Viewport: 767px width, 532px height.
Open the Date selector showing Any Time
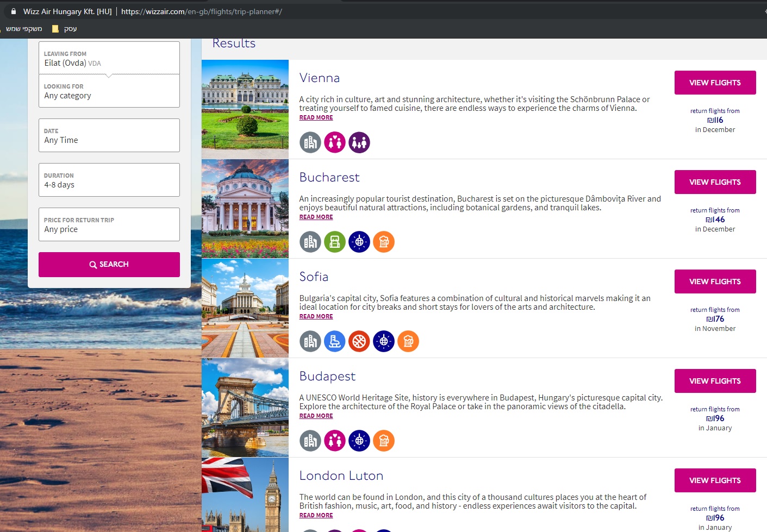click(109, 135)
